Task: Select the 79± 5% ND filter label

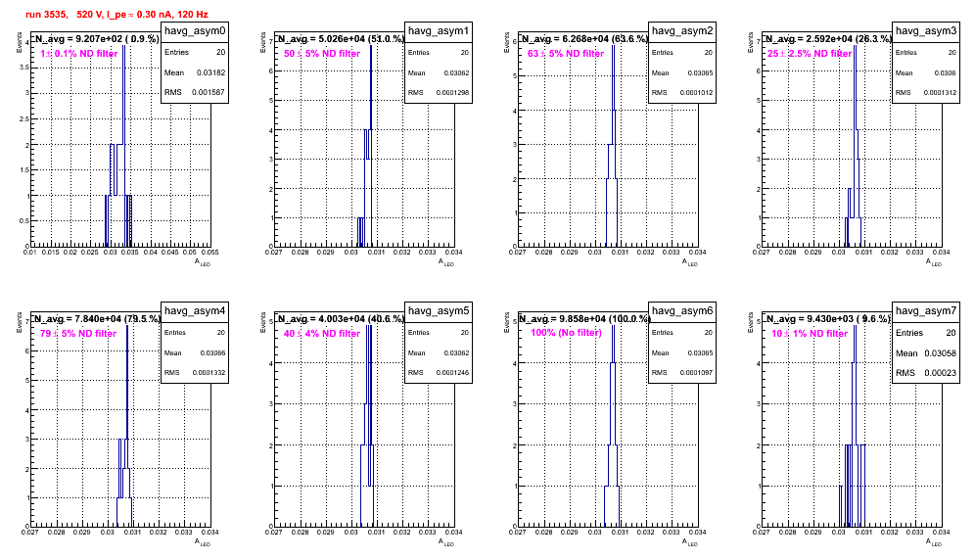Action: [78, 334]
